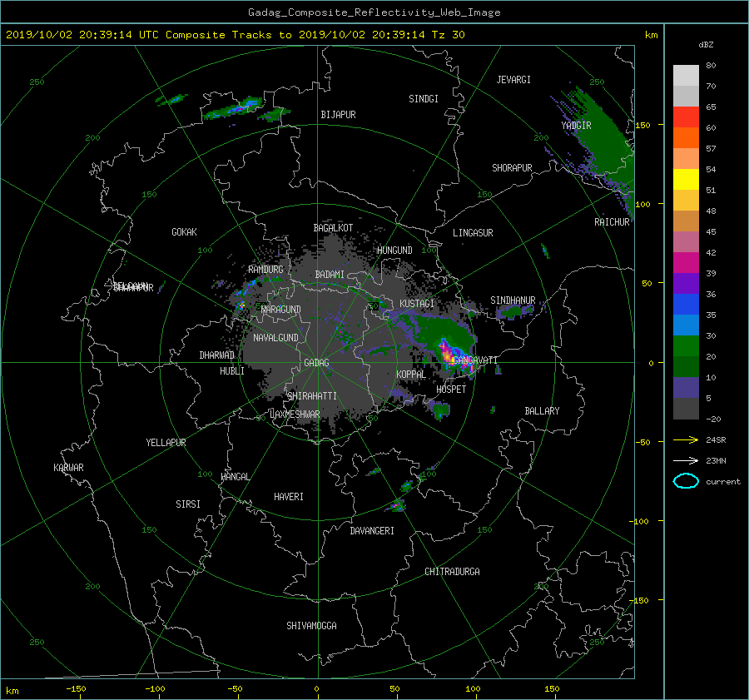Select the magenta swatch in the dBZ legend
The height and width of the screenshot is (700, 749).
click(x=686, y=263)
